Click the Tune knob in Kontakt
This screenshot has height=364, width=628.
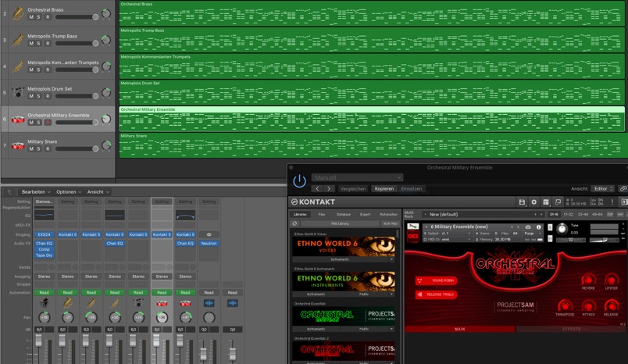tap(562, 229)
